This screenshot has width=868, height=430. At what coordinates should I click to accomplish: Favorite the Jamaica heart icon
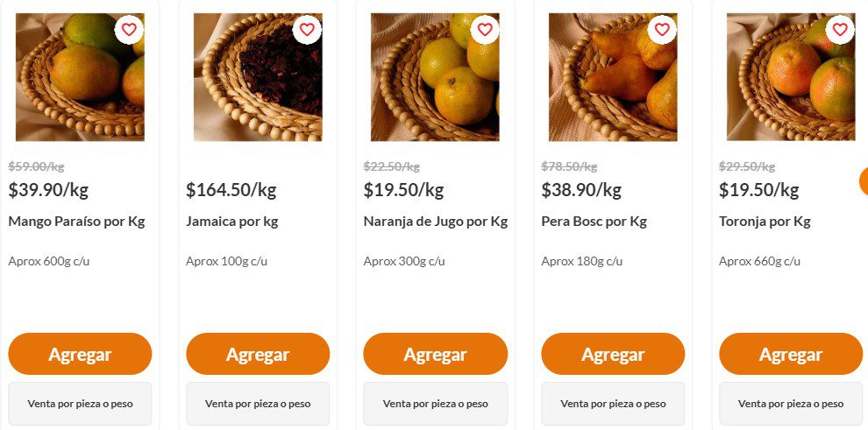click(307, 30)
